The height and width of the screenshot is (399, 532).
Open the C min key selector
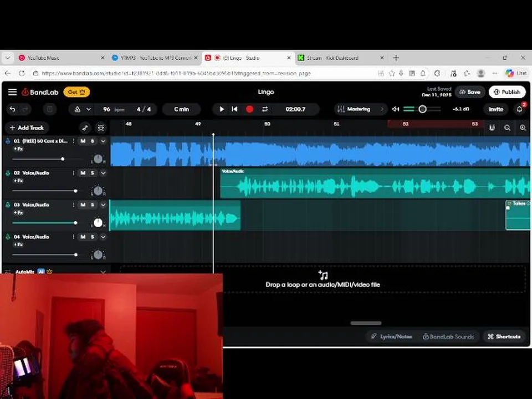[182, 109]
